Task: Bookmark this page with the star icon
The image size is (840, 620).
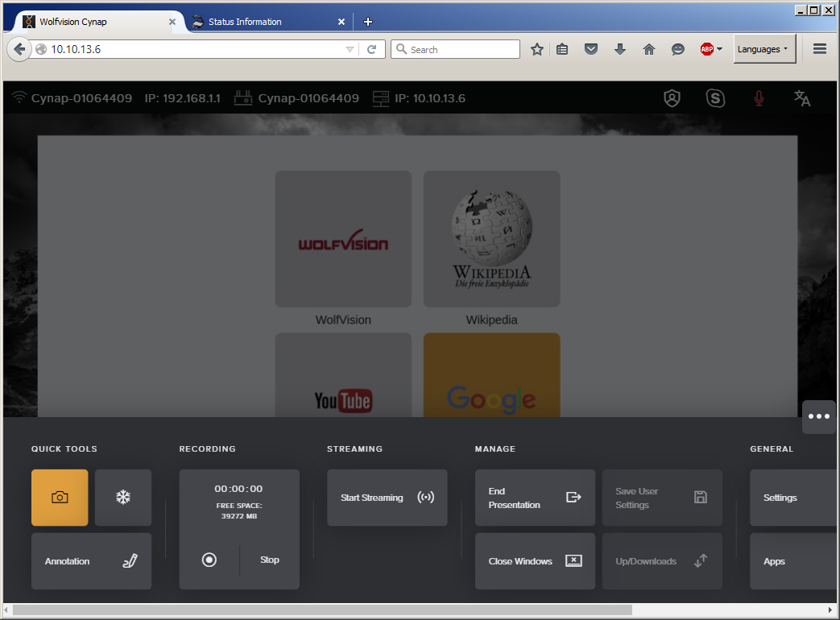Action: (537, 49)
